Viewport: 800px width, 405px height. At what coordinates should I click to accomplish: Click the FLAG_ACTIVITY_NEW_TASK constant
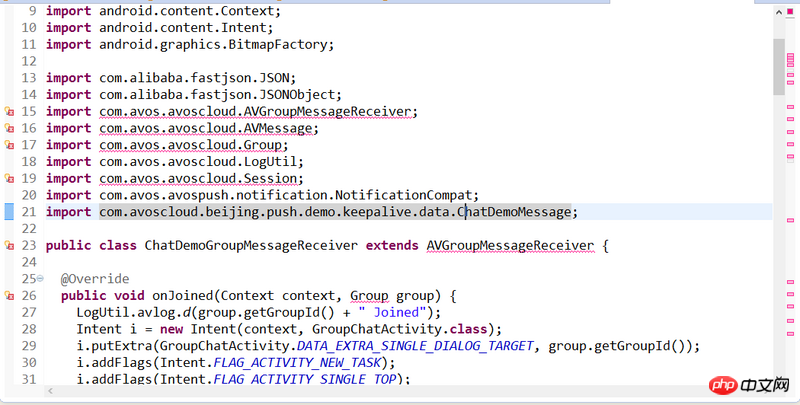(x=297, y=363)
